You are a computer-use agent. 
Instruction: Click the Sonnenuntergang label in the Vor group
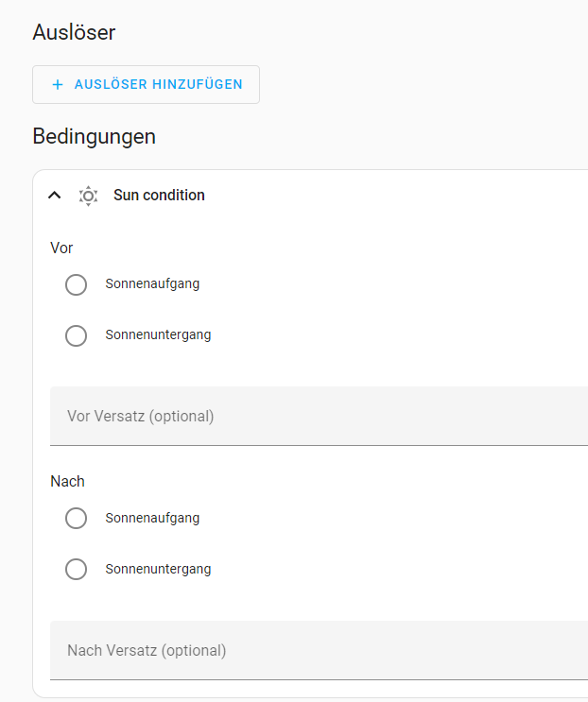158,334
